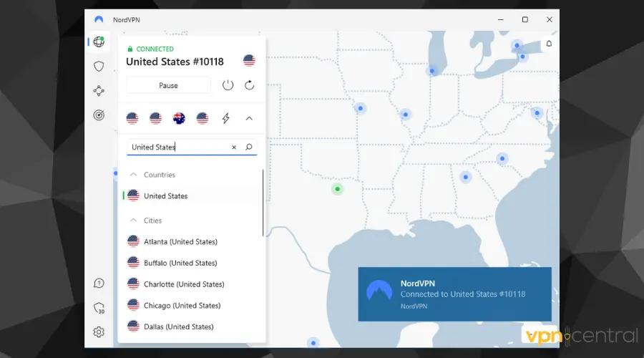Select the fourth recent US flag
The image size is (644, 358).
click(x=203, y=118)
